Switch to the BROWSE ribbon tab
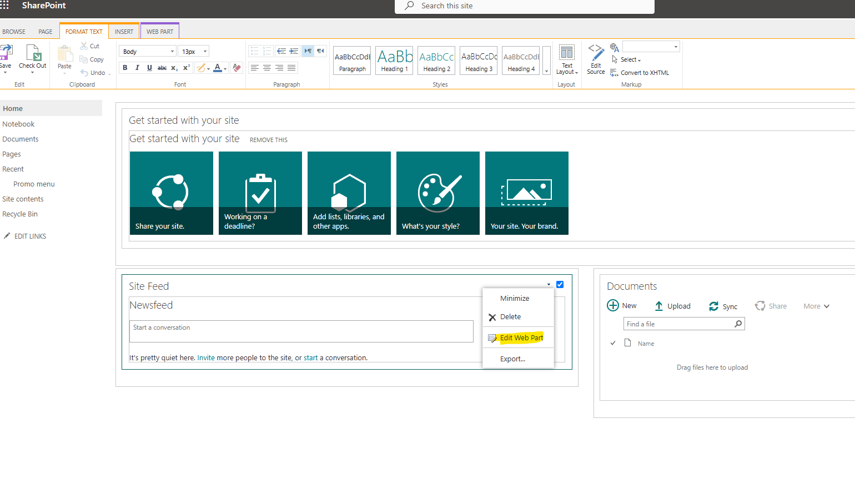The width and height of the screenshot is (855, 504). [x=14, y=32]
